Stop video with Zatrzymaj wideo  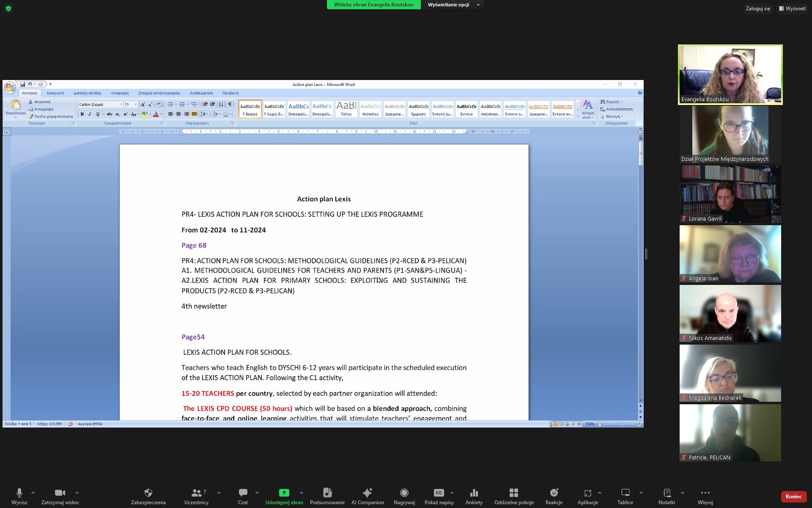point(60,496)
